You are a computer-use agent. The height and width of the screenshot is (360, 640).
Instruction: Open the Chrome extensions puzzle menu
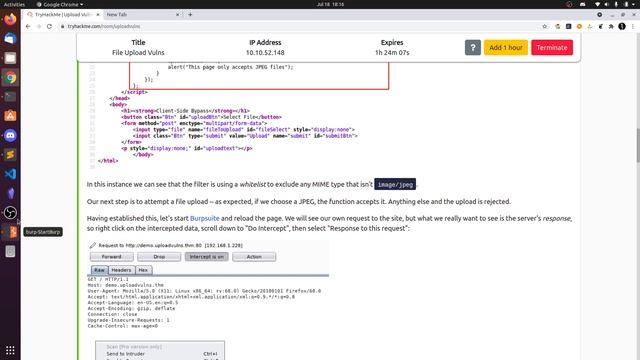[x=611, y=26]
